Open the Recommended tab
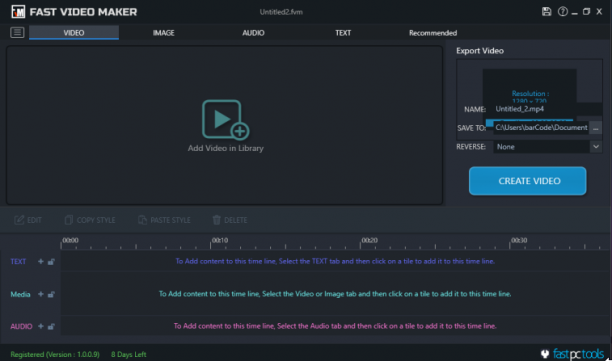Image resolution: width=612 pixels, height=361 pixels. (433, 33)
